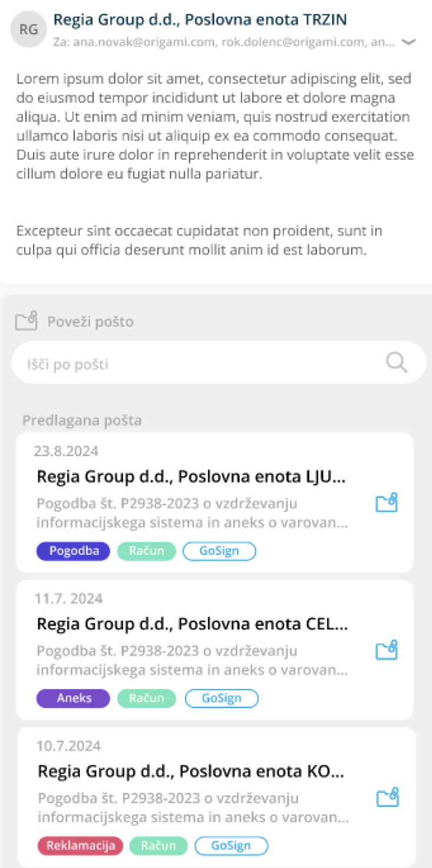Open the Poslovna enota LJU... mail item

coord(191,476)
